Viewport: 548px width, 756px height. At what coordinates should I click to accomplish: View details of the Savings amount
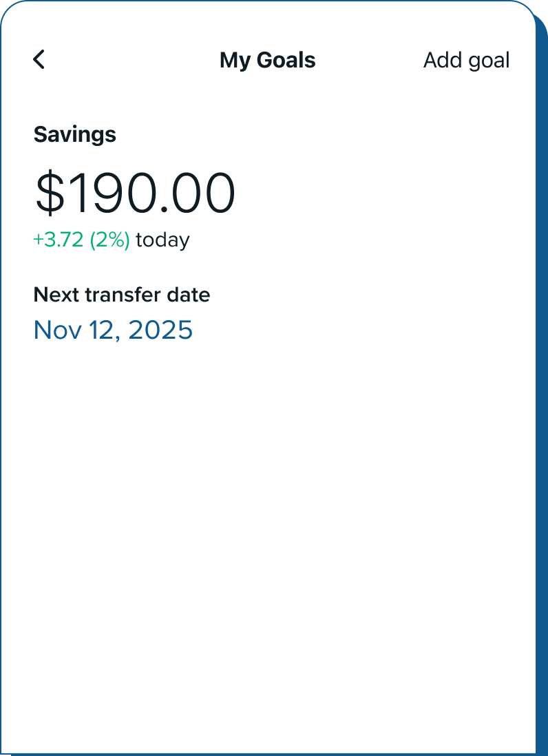point(135,193)
